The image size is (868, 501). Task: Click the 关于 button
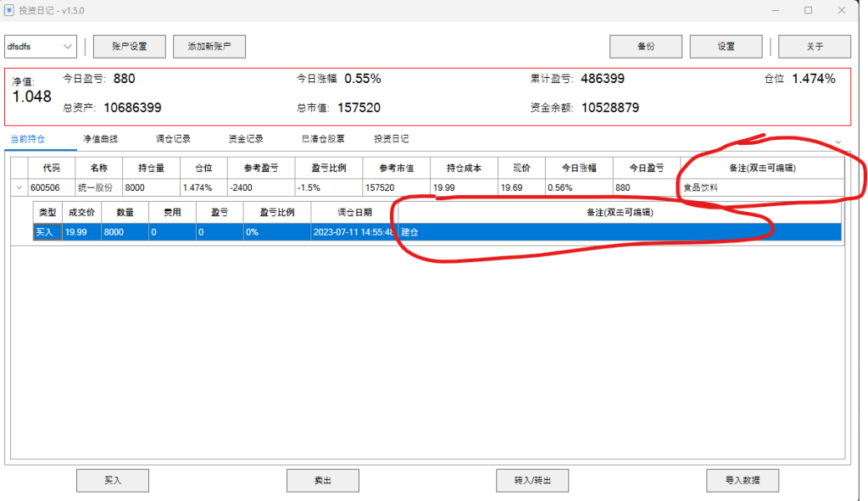point(814,47)
